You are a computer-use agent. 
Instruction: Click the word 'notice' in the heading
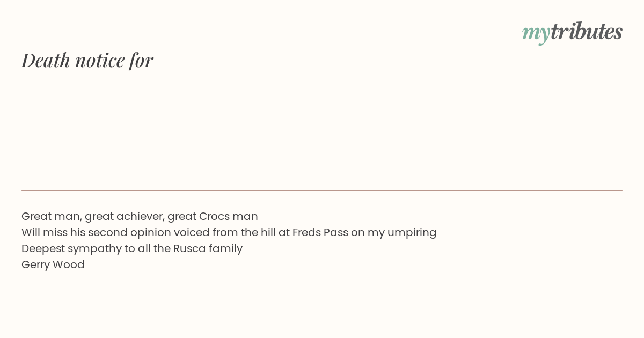(100, 60)
